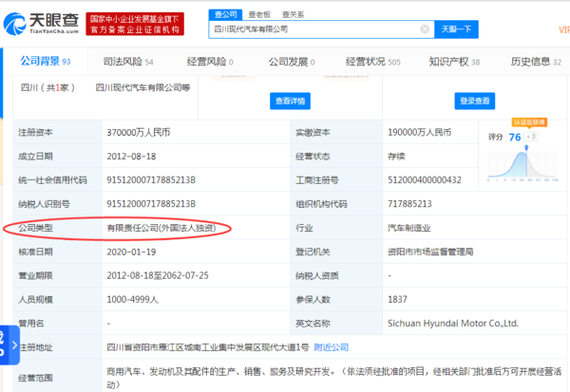Screen dimensions: 570x392
Task: Click the 登录查看 button
Action: tap(475, 101)
